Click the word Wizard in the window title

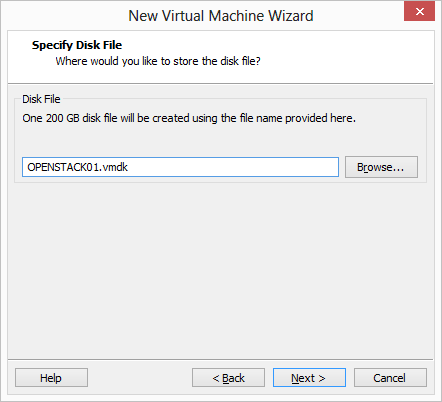coord(291,16)
